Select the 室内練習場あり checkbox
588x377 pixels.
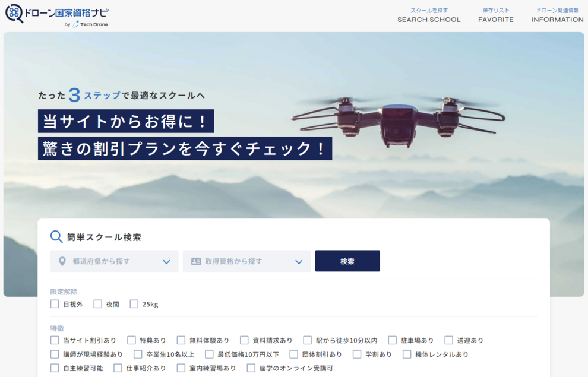[181, 368]
